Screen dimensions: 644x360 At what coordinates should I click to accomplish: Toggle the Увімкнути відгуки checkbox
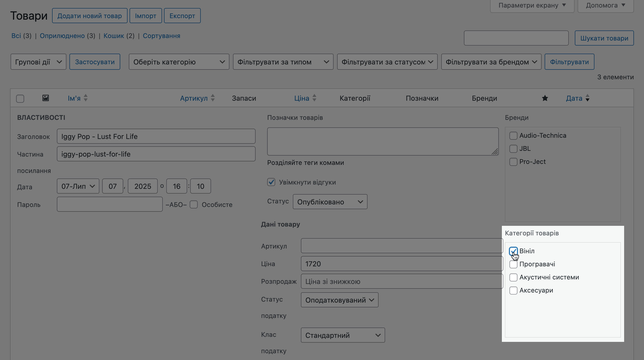click(271, 182)
